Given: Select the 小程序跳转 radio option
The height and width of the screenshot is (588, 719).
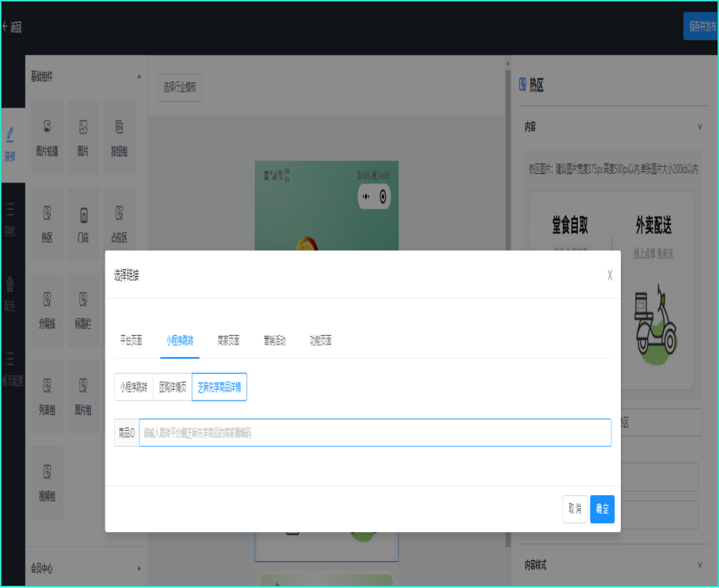Looking at the screenshot, I should (134, 387).
